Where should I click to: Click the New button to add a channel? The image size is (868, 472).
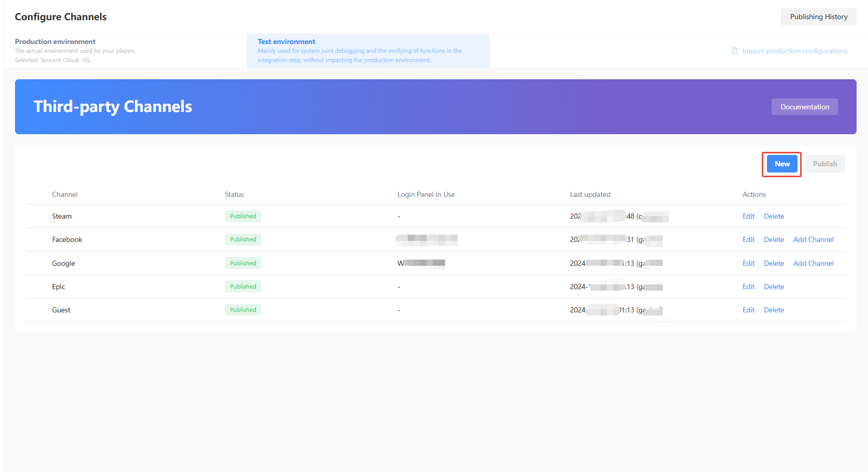pyautogui.click(x=781, y=163)
